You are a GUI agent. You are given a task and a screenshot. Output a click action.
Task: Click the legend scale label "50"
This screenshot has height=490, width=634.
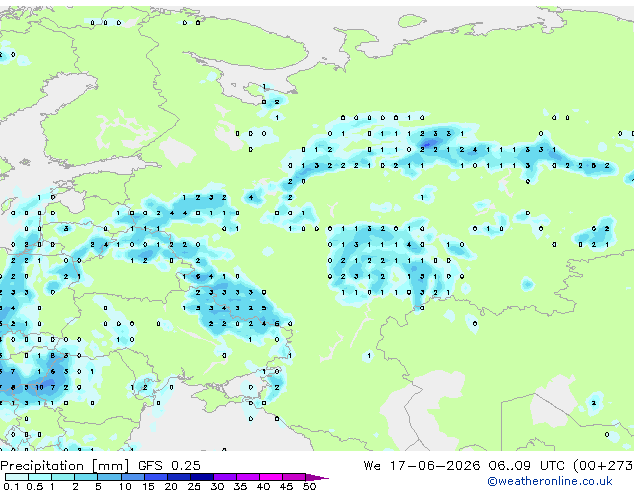click(x=309, y=486)
